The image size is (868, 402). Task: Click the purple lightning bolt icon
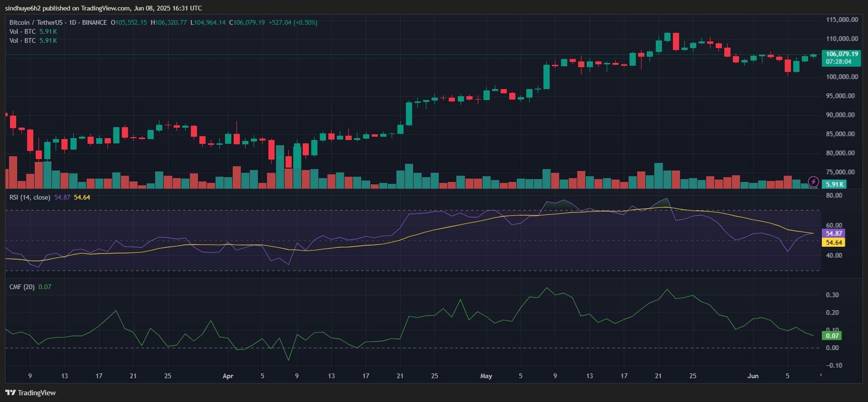813,181
